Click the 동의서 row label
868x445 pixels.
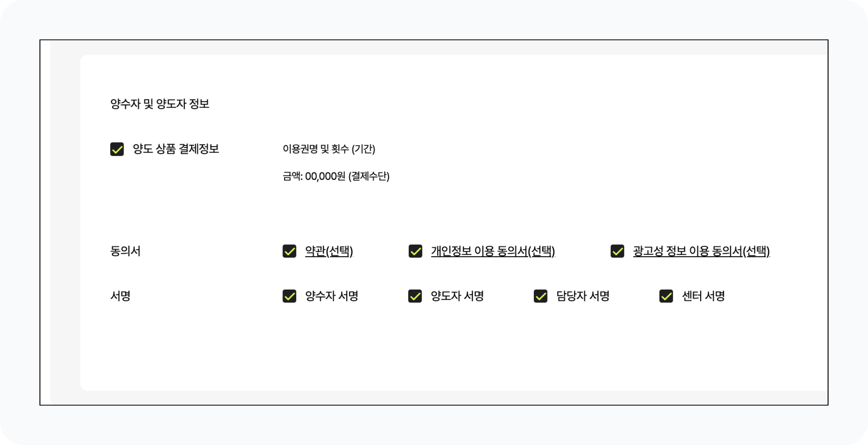coord(125,251)
